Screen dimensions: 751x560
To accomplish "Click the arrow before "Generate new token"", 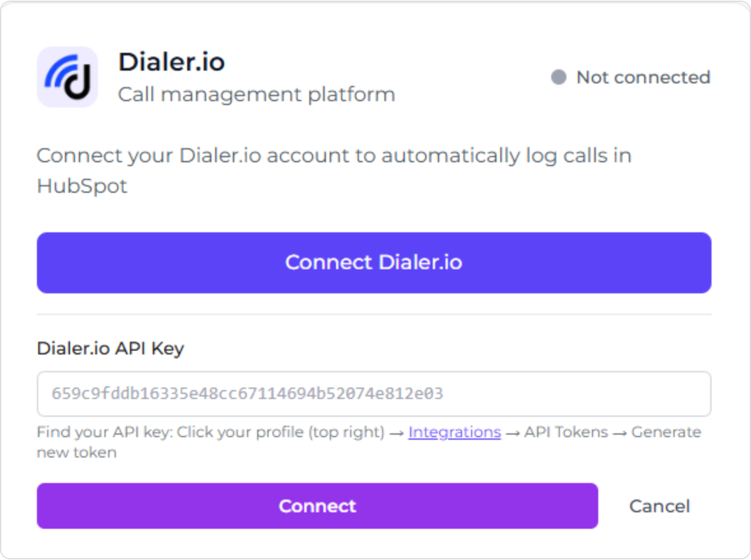I will (x=620, y=433).
